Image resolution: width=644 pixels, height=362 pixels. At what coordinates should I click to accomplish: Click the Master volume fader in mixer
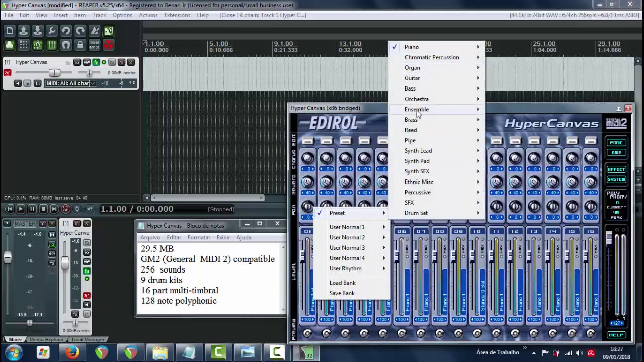coord(8,257)
